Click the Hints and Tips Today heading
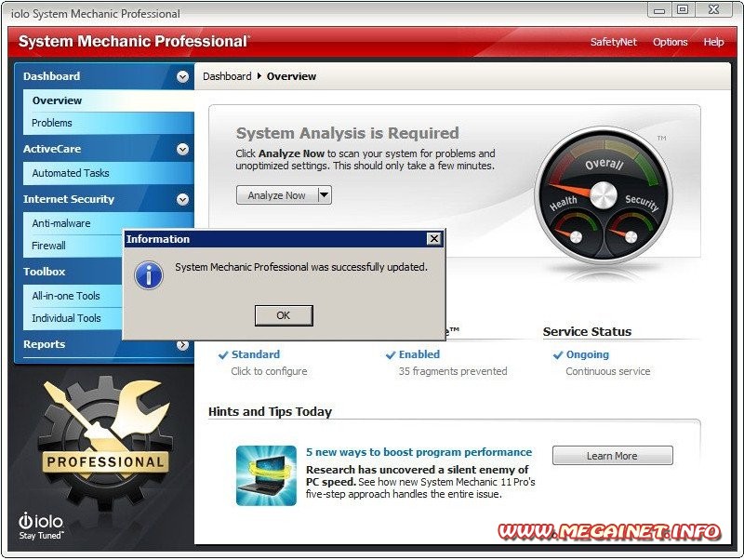The height and width of the screenshot is (560, 744). point(270,412)
